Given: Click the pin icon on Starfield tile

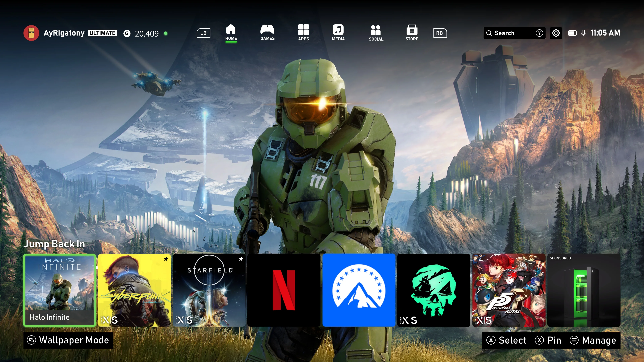Looking at the screenshot, I should click(241, 259).
